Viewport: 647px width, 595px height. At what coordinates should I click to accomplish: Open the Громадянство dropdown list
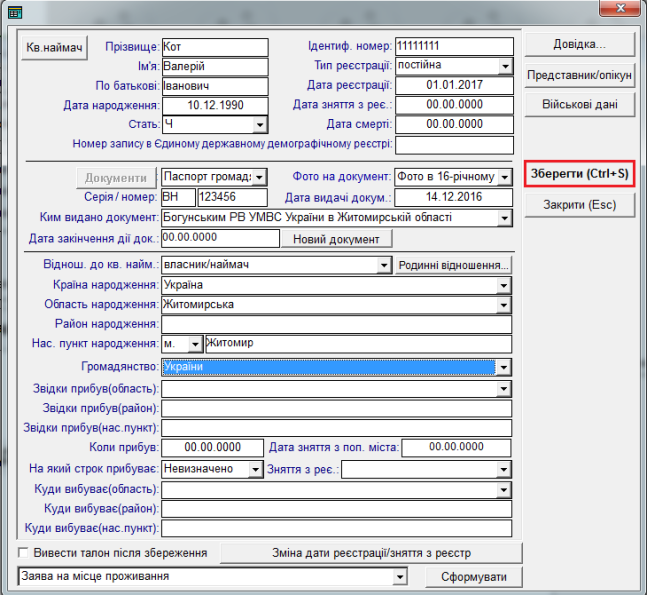504,368
